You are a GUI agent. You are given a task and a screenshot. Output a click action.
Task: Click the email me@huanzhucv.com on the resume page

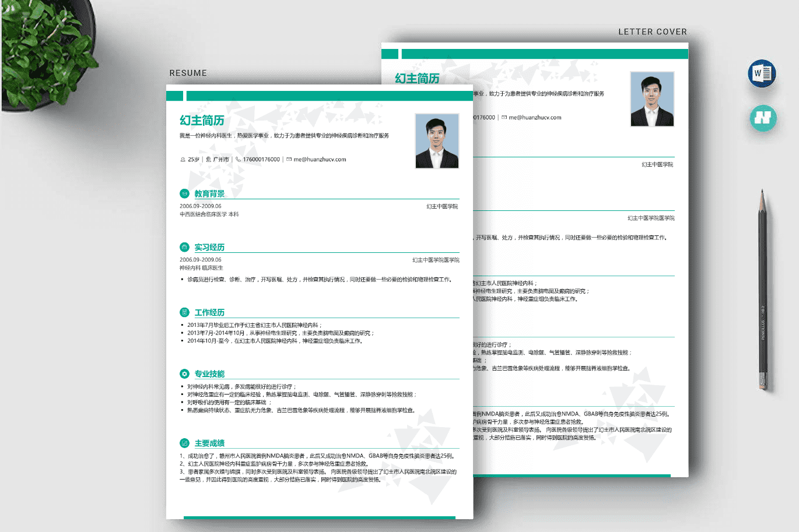point(320,159)
